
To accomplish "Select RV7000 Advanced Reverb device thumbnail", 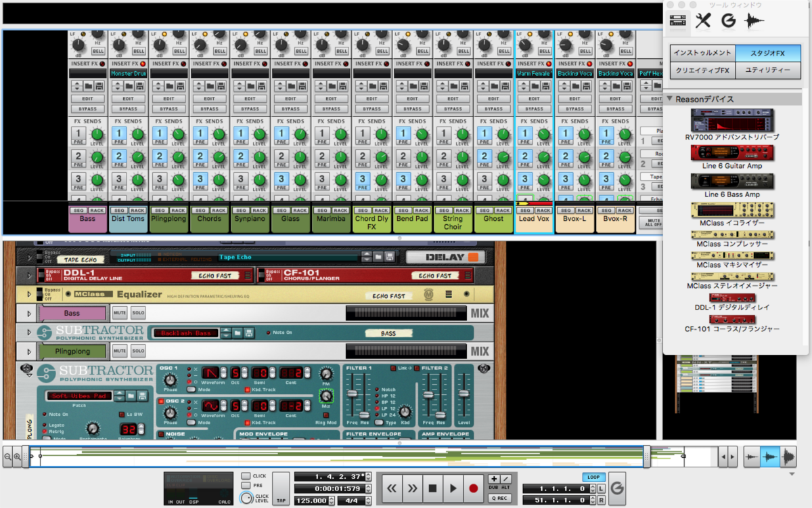I will tap(732, 121).
